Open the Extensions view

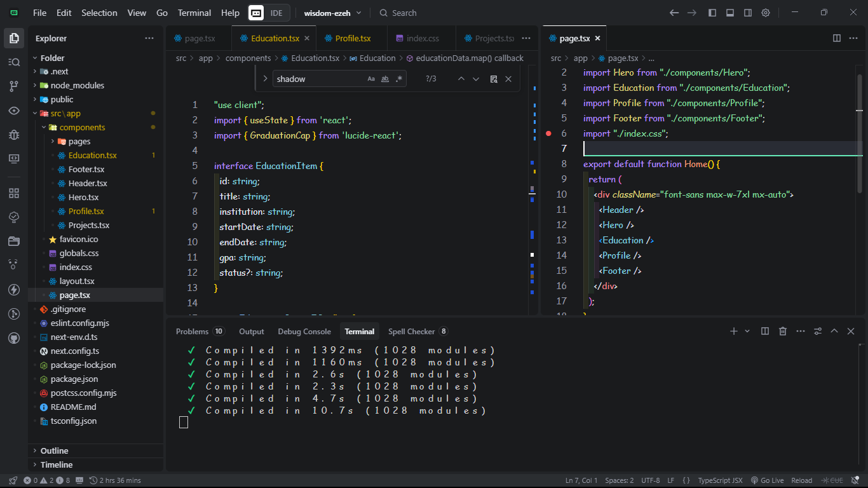[x=14, y=193]
